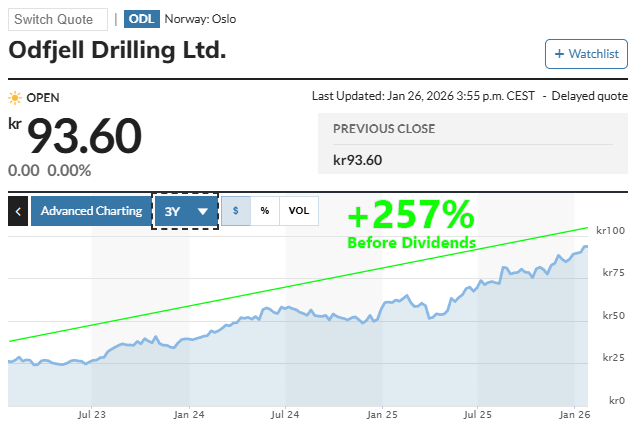Click the Delayed quote text
Screen dimensions: 642x433
pyautogui.click(x=590, y=96)
